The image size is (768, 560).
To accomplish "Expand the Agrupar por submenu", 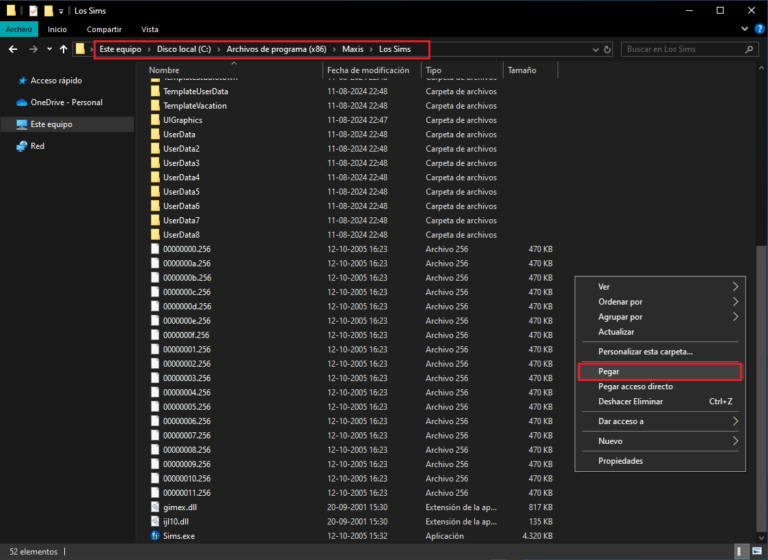I will pos(660,317).
